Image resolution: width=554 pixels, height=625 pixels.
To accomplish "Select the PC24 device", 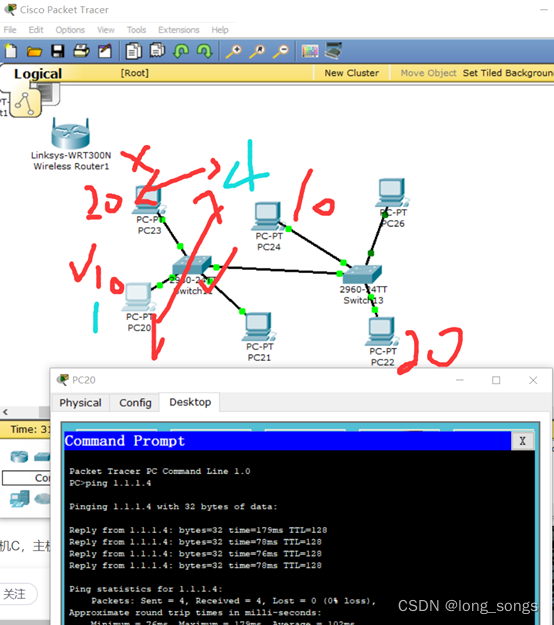I will (267, 216).
